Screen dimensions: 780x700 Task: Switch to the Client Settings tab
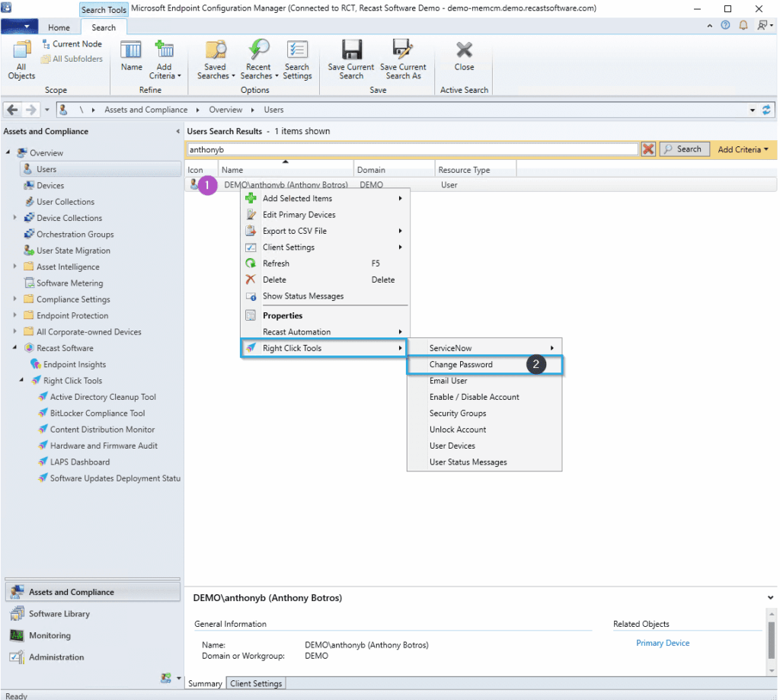tap(256, 684)
